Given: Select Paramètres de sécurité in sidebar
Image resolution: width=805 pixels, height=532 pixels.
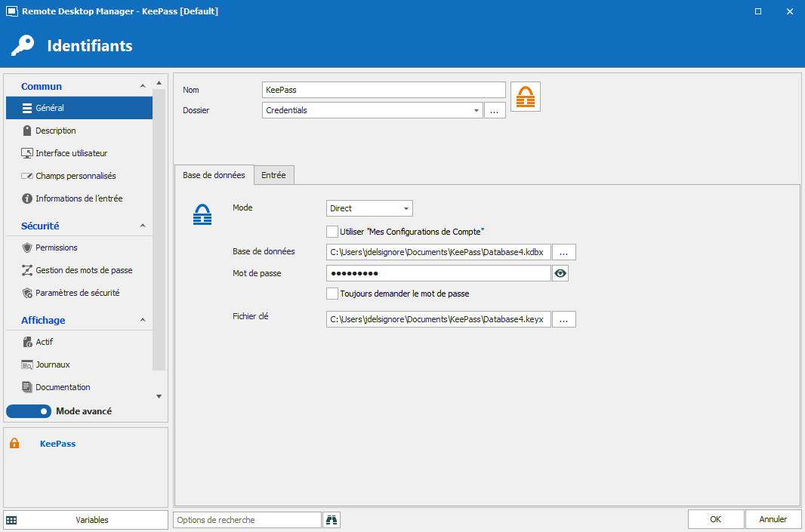Looking at the screenshot, I should (77, 293).
